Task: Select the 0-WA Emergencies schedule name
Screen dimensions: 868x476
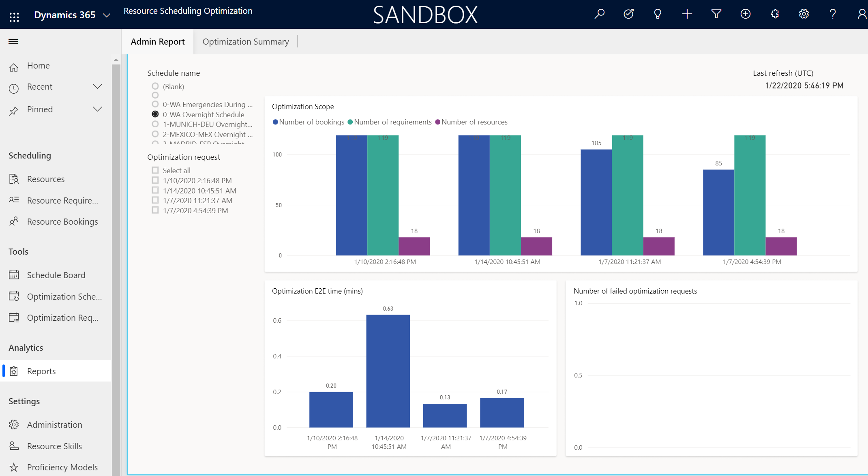Action: (155, 104)
